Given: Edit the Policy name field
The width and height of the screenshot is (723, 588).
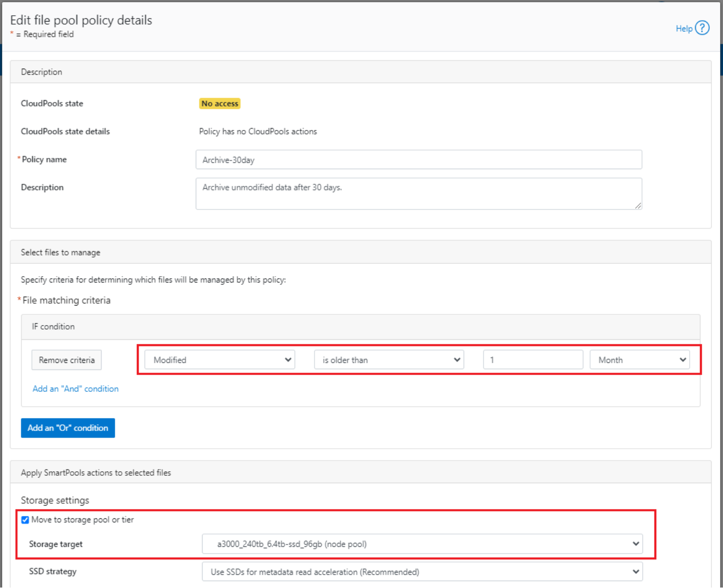Looking at the screenshot, I should pyautogui.click(x=418, y=160).
